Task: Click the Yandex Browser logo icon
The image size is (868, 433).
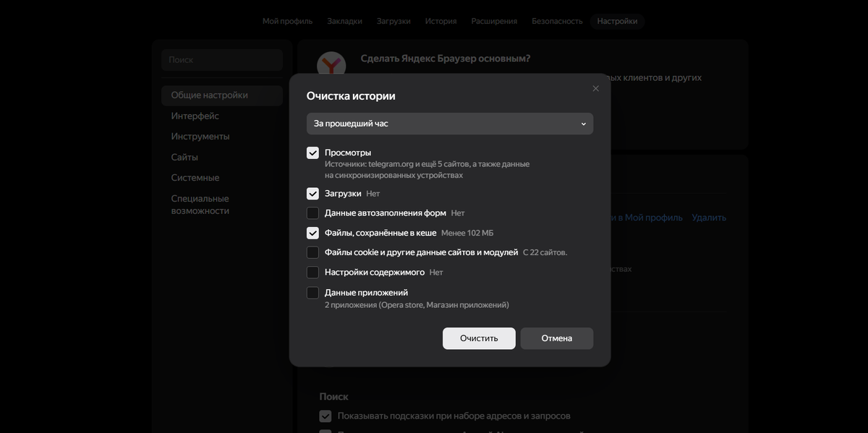Action: (331, 64)
